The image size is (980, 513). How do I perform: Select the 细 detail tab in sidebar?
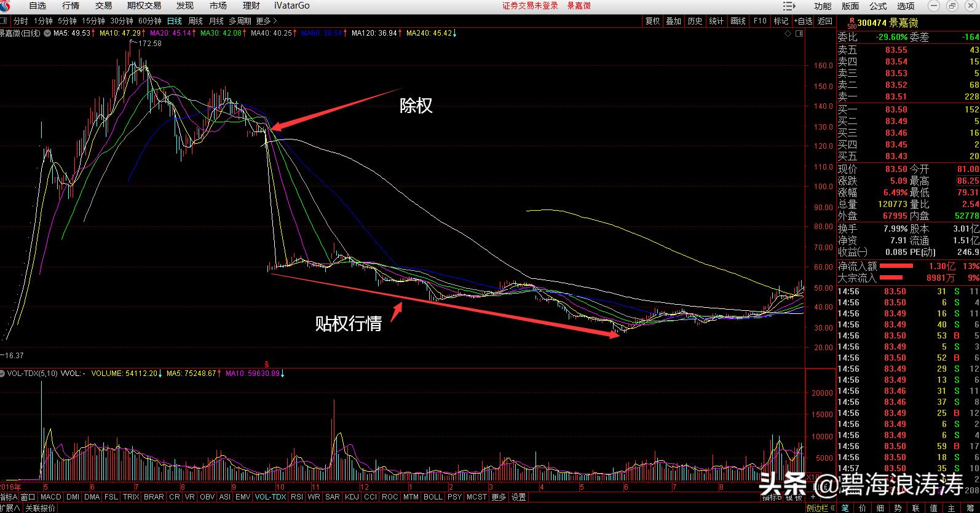point(880,508)
